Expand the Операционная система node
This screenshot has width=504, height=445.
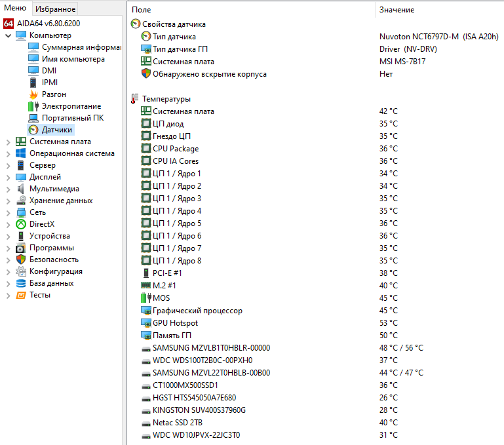click(8, 154)
